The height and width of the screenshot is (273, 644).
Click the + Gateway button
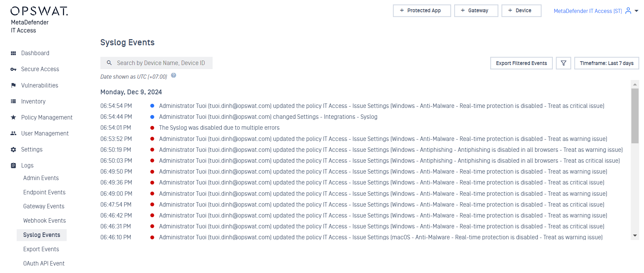[x=476, y=11]
